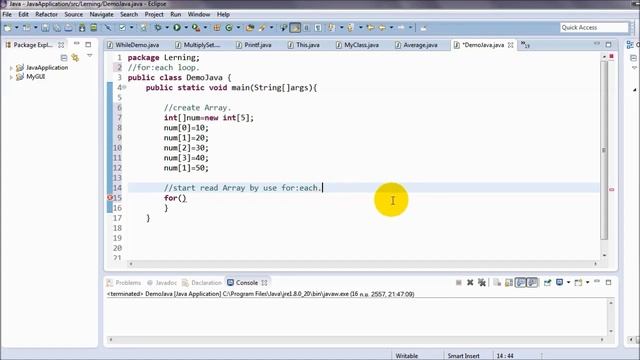This screenshot has height=360, width=640.
Task: Toggle Show Console When Standard Error Changes
Action: [x=532, y=282]
